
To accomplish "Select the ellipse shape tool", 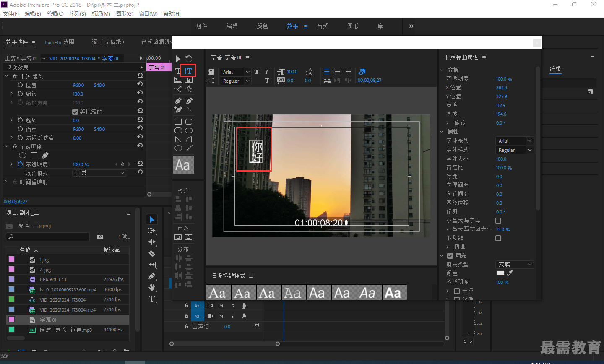I will [178, 148].
